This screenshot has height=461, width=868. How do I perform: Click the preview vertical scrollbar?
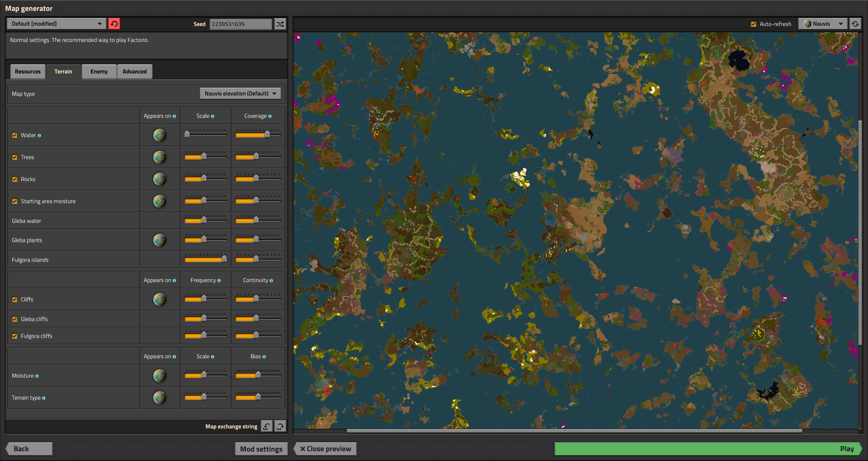860,232
